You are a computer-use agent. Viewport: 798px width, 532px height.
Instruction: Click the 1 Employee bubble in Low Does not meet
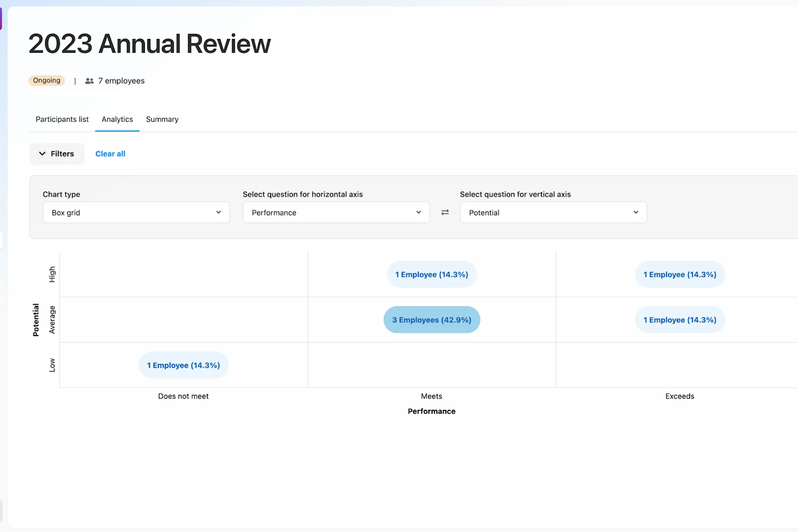pos(183,365)
